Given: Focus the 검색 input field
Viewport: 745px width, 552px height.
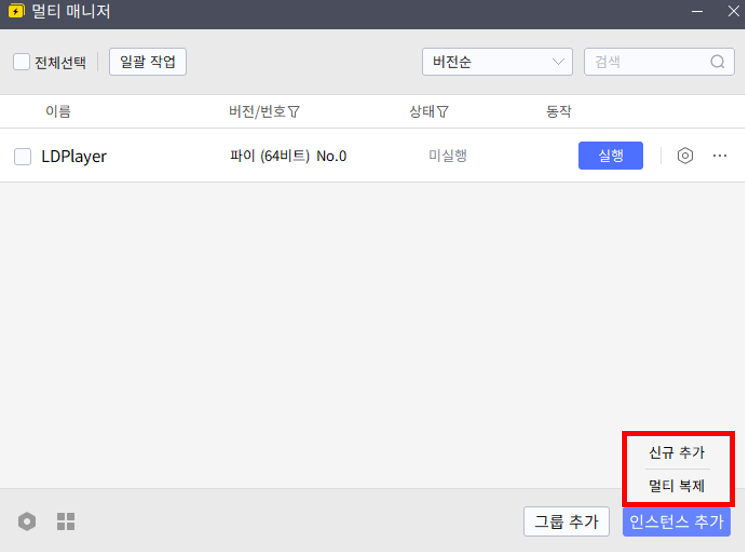Looking at the screenshot, I should (x=659, y=62).
